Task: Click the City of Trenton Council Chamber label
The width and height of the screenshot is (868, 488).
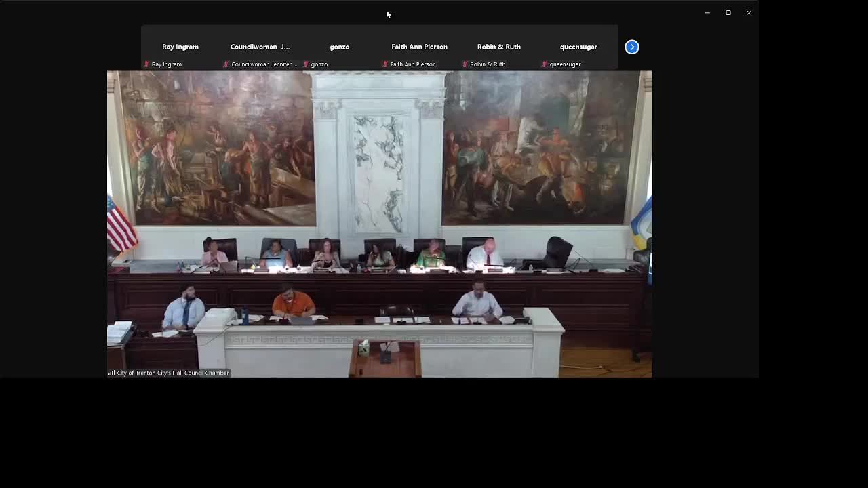Action: (173, 373)
